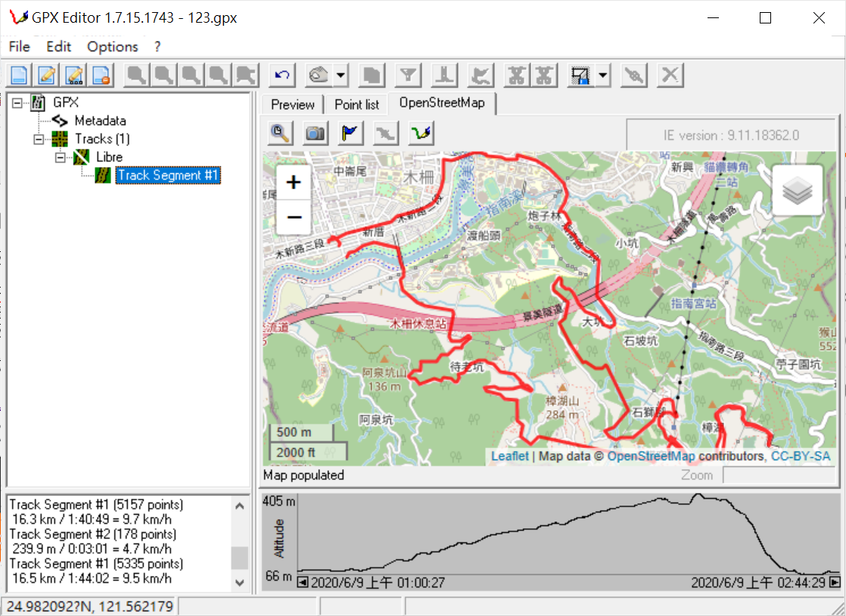Undo the last action with the blue arrow

(x=282, y=75)
